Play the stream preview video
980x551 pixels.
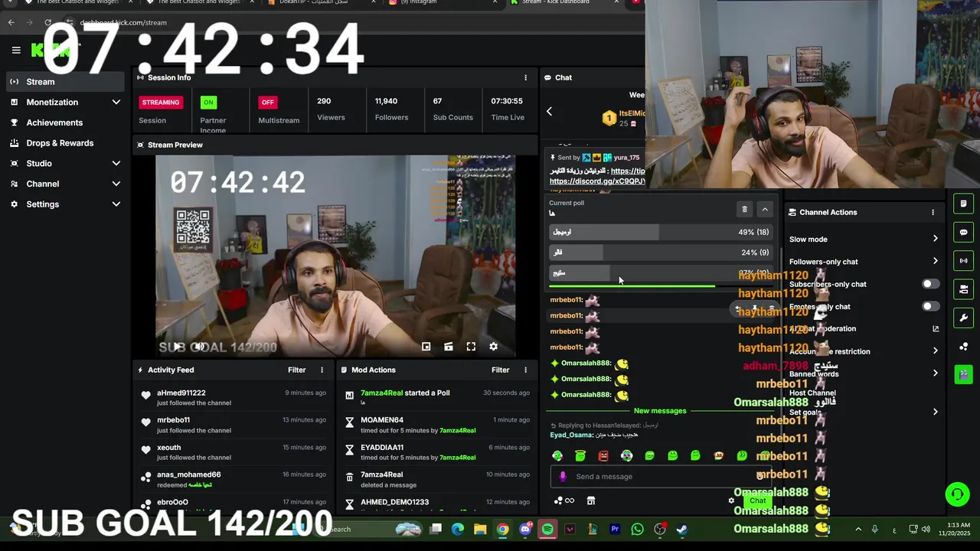click(x=177, y=347)
